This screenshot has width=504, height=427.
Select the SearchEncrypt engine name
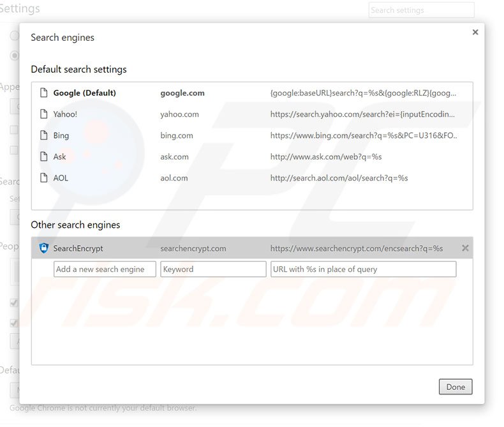pyautogui.click(x=78, y=248)
